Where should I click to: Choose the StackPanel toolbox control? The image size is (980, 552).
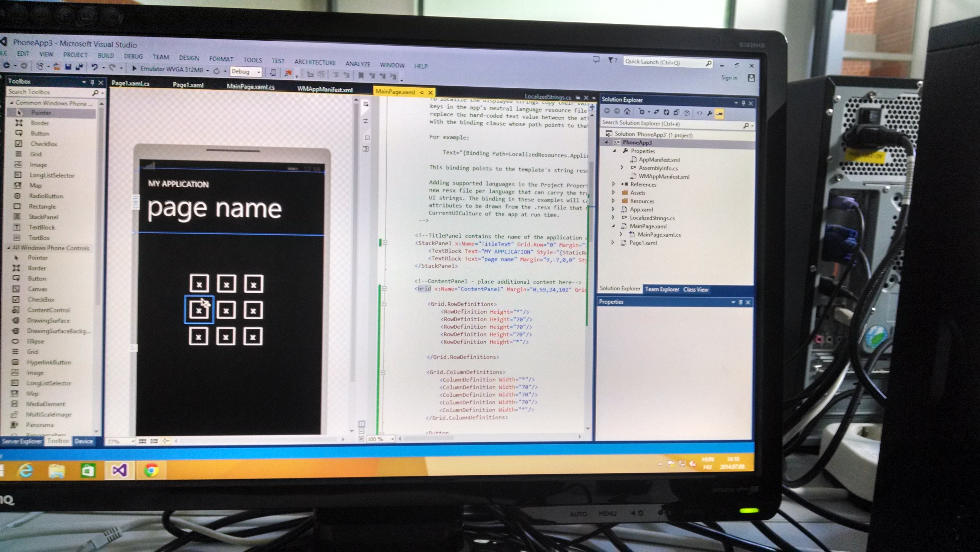tap(43, 217)
